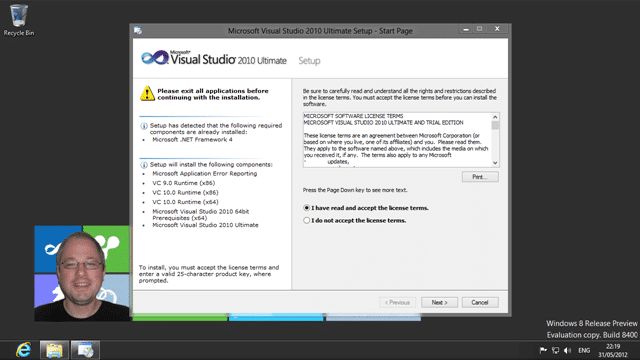Click the webcam photo thumbnail of man
Viewport: 640px width, 360px height.
[82, 273]
